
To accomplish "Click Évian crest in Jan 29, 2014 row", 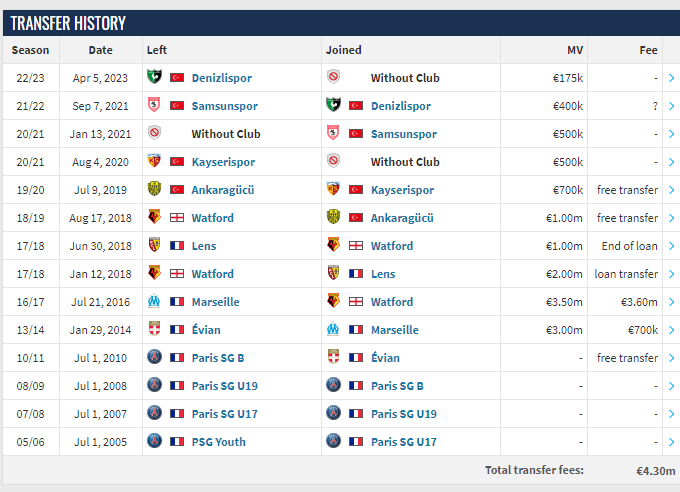I will pyautogui.click(x=154, y=329).
